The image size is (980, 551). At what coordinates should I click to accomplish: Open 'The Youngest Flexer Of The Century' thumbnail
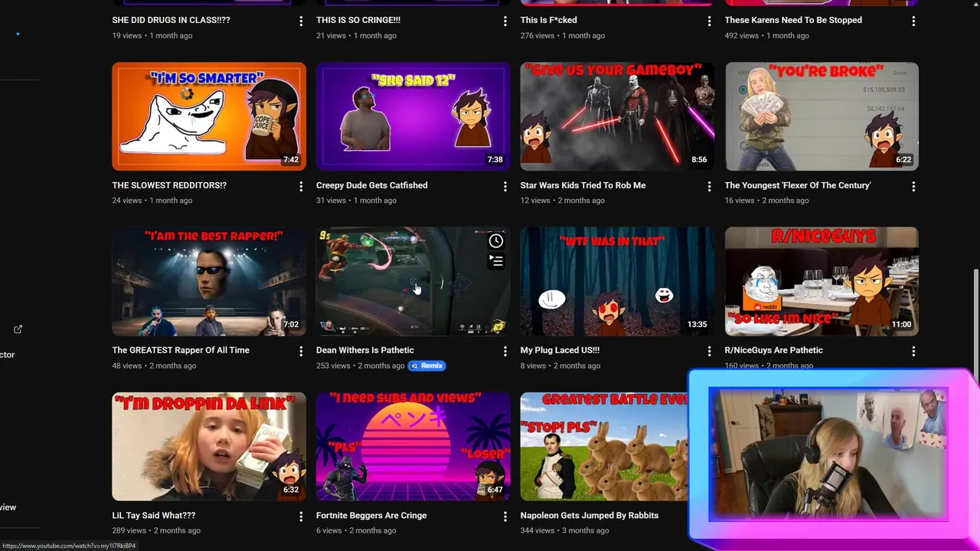(x=822, y=116)
